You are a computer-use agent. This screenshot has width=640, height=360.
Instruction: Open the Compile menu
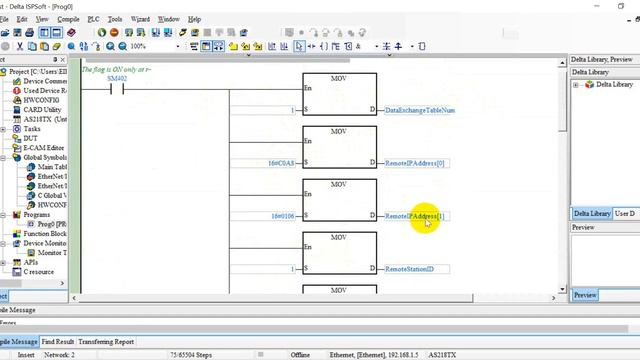(x=68, y=19)
